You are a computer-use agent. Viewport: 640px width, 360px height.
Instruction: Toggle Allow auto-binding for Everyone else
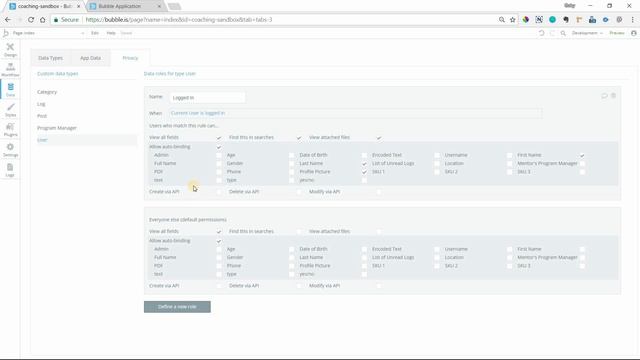point(219,241)
